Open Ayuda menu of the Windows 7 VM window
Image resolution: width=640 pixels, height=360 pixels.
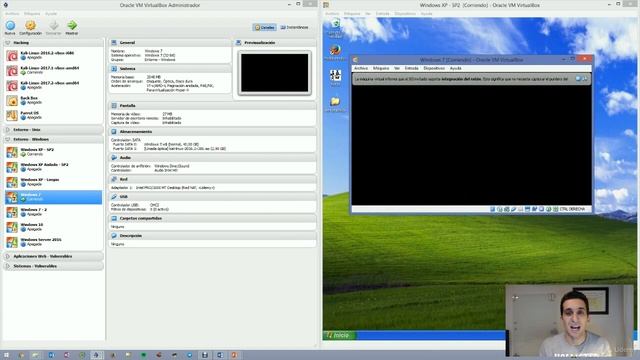click(456, 68)
